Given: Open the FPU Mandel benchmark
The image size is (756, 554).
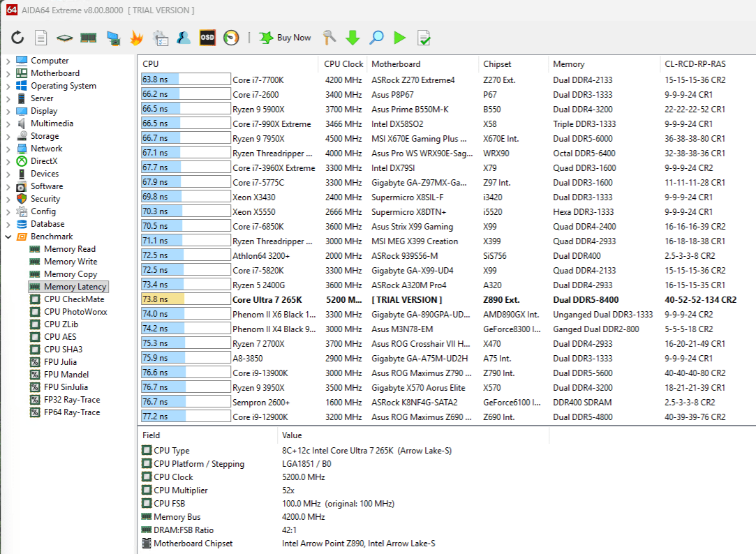Looking at the screenshot, I should click(66, 374).
